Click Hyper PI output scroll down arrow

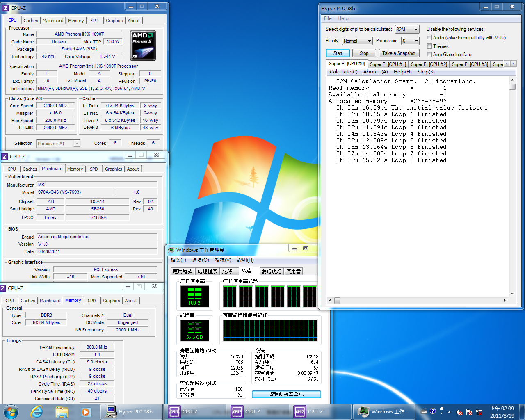point(512,294)
